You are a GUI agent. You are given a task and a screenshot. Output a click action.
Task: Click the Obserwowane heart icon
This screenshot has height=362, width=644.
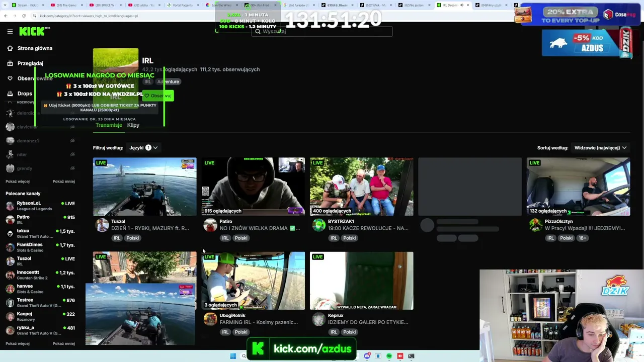click(10, 78)
